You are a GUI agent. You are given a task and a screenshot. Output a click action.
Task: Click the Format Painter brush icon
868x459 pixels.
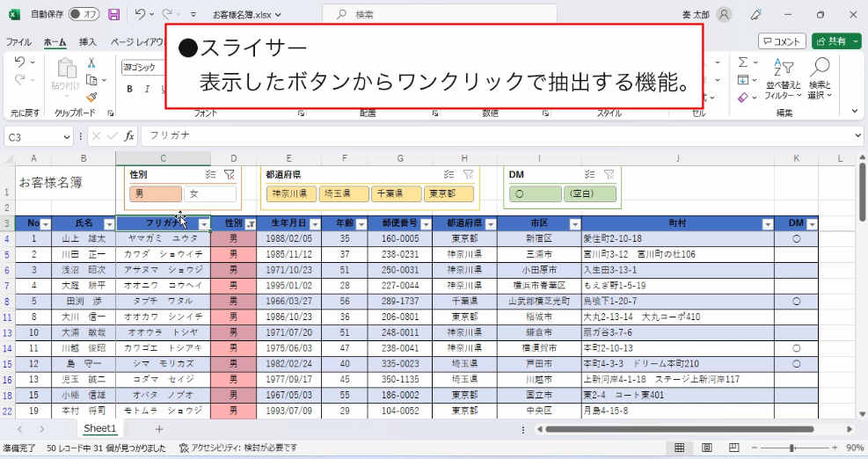click(91, 98)
